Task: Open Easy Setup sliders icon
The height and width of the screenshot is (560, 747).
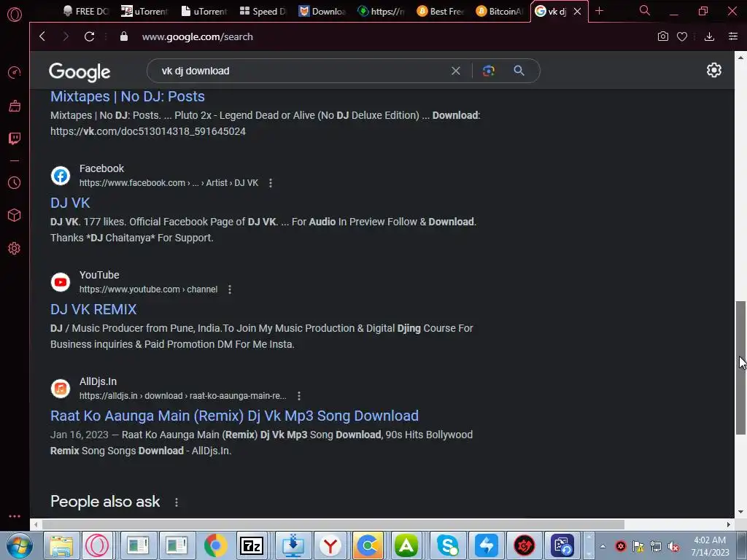Action: pyautogui.click(x=733, y=36)
